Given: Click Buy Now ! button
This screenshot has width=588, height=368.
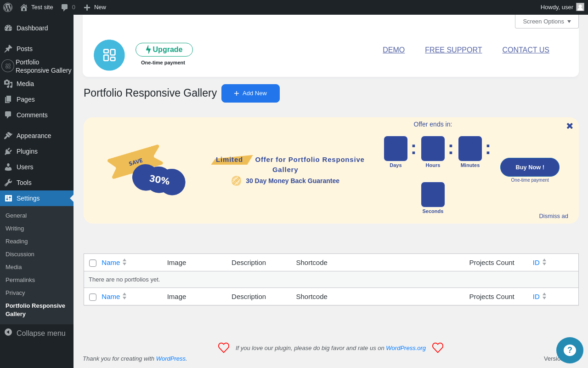Looking at the screenshot, I should [530, 167].
